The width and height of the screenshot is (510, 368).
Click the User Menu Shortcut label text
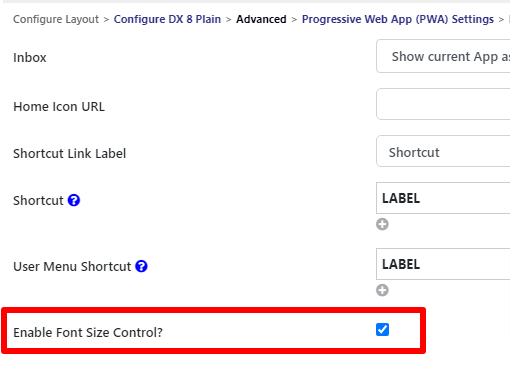coord(72,267)
